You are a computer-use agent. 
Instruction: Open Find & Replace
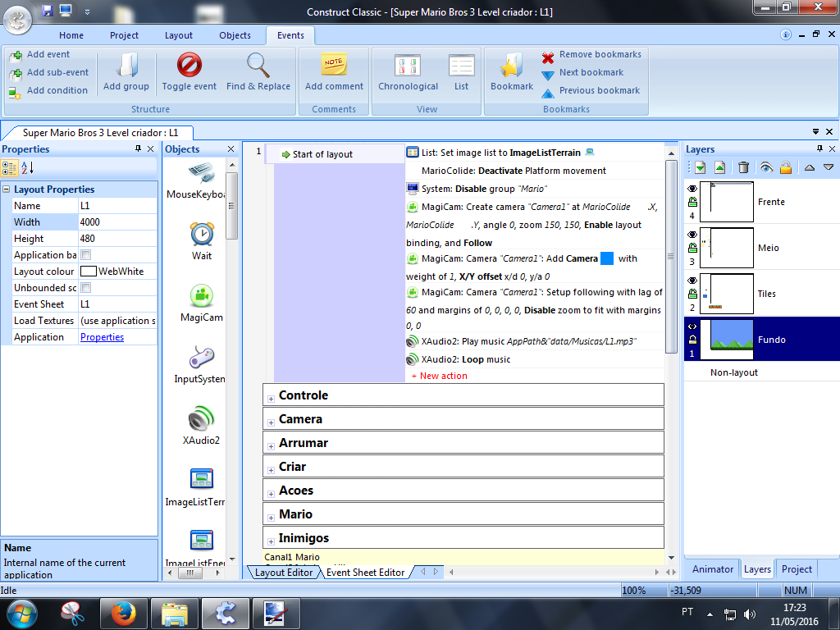(x=258, y=72)
